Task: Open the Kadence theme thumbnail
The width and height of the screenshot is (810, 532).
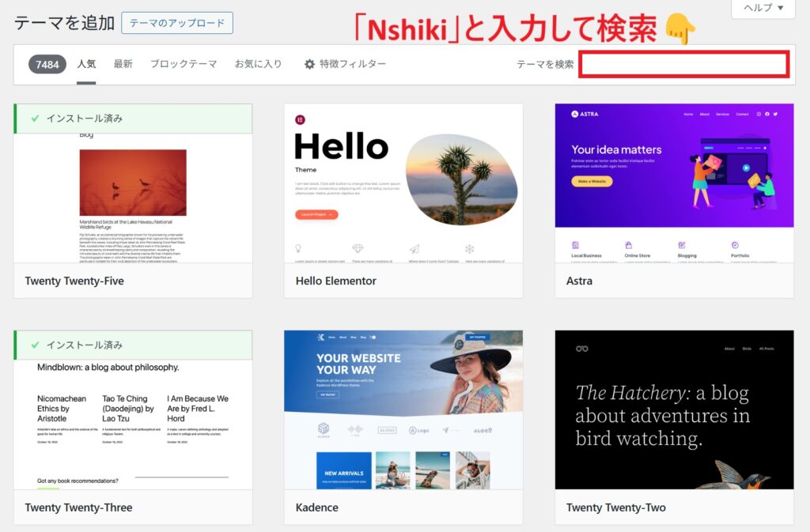Action: coord(403,409)
